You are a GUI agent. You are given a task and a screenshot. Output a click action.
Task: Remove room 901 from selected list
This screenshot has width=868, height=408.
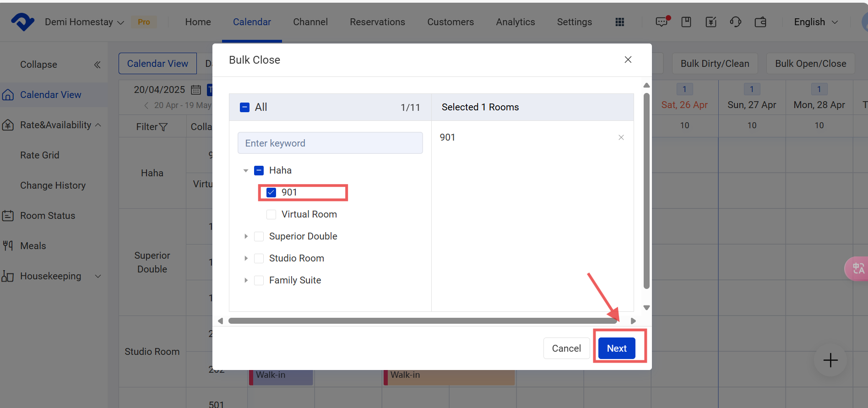621,137
